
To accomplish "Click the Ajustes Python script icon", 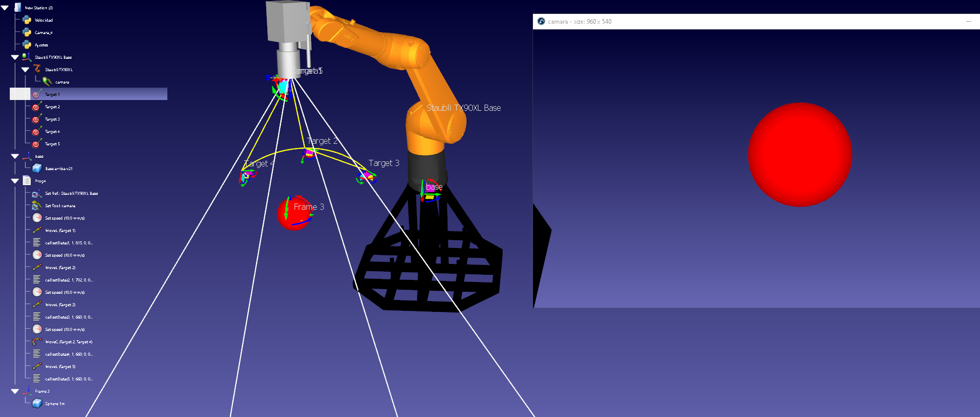I will pos(27,45).
